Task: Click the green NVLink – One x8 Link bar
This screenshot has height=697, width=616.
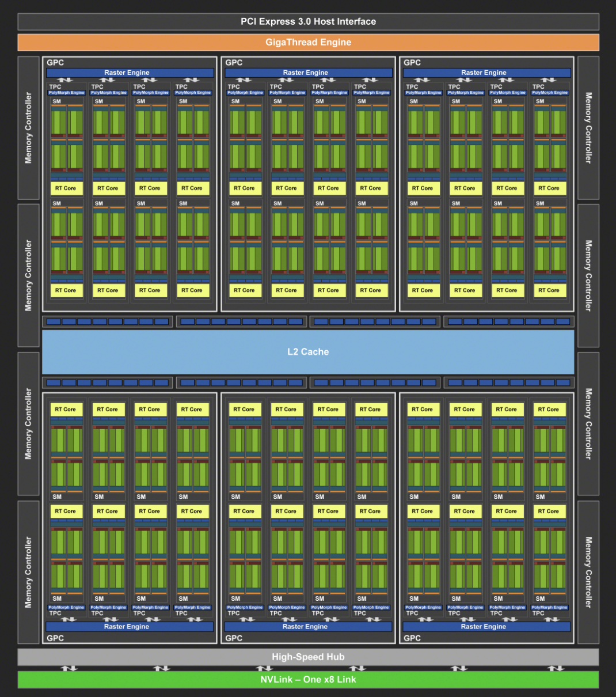Action: pyautogui.click(x=308, y=679)
